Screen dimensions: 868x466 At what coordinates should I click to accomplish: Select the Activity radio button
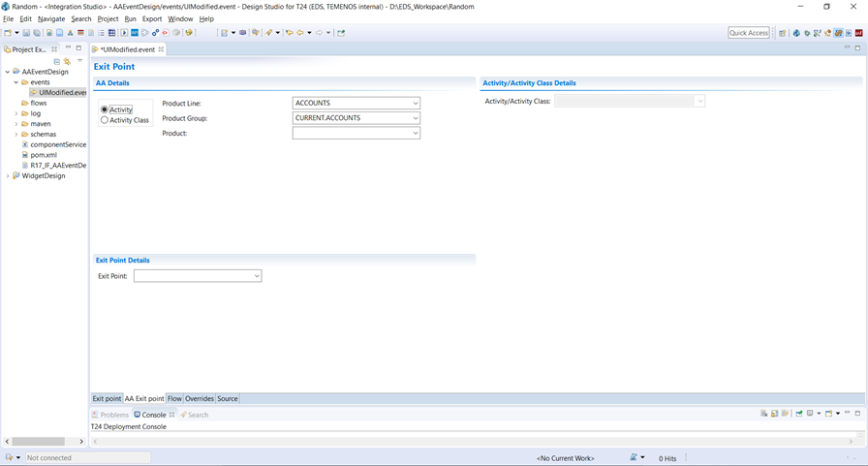tap(105, 109)
